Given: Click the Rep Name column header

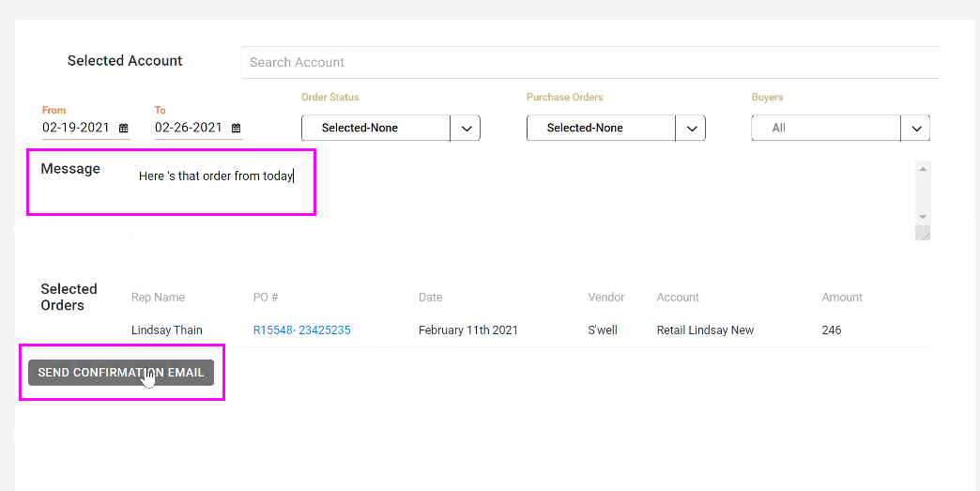Looking at the screenshot, I should pos(158,298).
